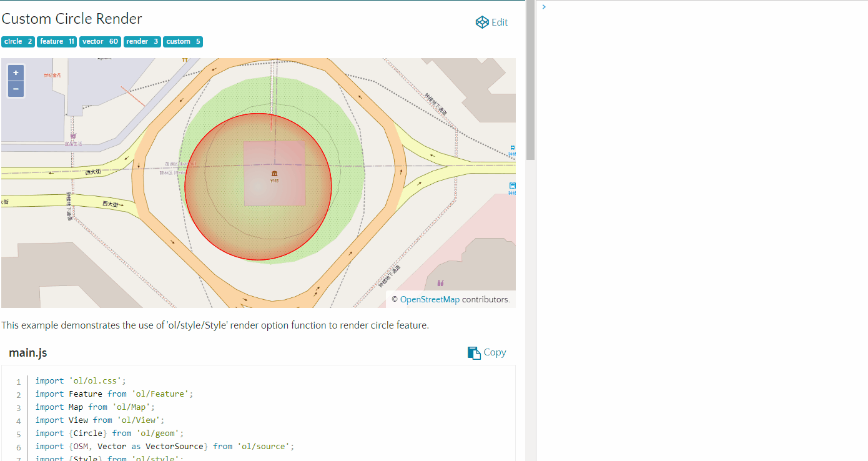Select the main.js header label
The width and height of the screenshot is (868, 461).
click(27, 352)
